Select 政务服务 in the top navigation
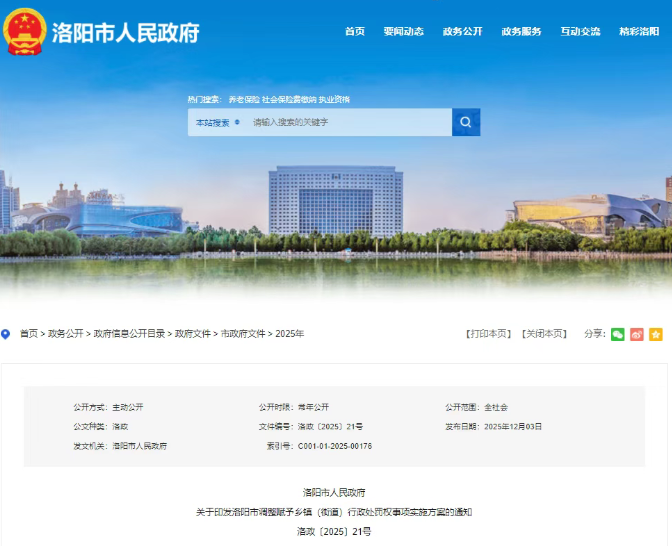The image size is (672, 551). pyautogui.click(x=521, y=32)
